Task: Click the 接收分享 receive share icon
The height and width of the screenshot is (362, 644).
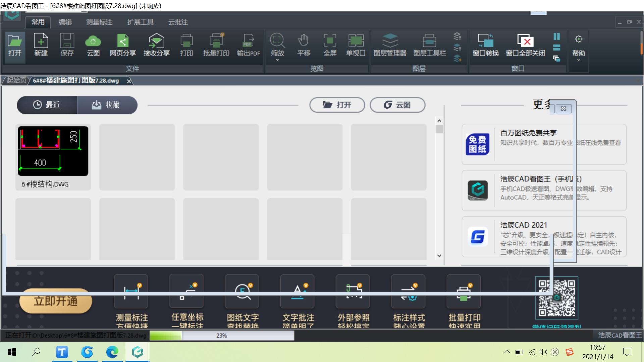Action: coord(156,45)
